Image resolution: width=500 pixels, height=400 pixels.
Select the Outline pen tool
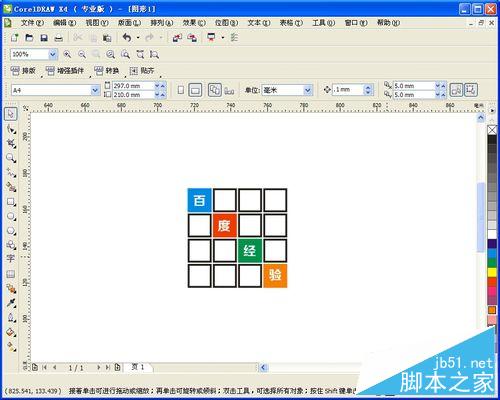click(11, 317)
